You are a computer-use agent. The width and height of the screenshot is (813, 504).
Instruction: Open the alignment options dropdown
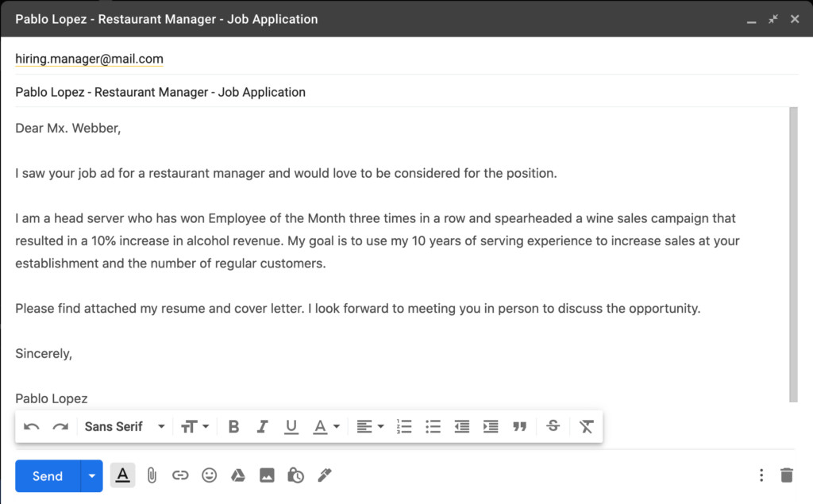[x=369, y=426]
